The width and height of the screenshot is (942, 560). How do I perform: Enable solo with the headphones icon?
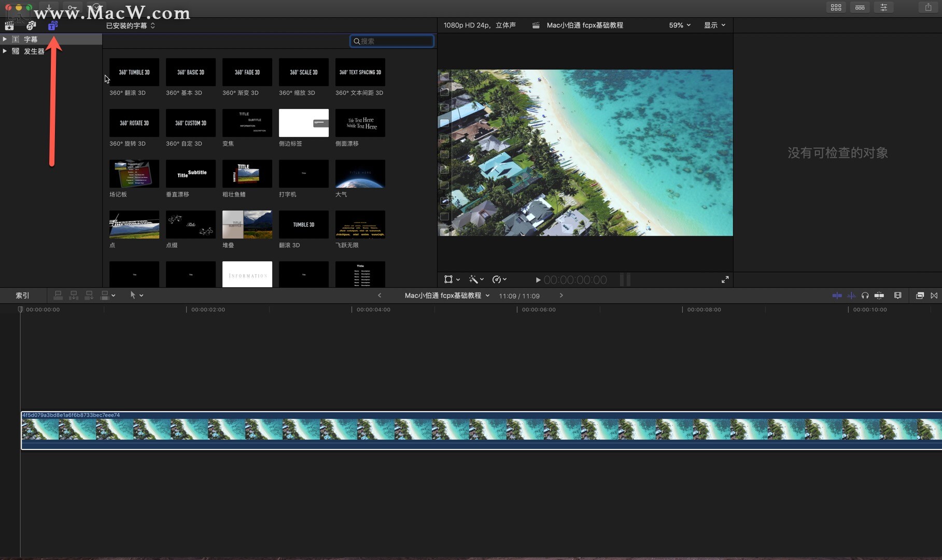click(865, 296)
